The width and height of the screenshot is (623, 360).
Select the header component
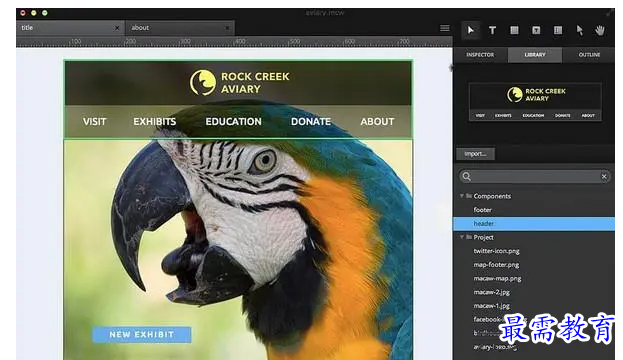pyautogui.click(x=534, y=224)
